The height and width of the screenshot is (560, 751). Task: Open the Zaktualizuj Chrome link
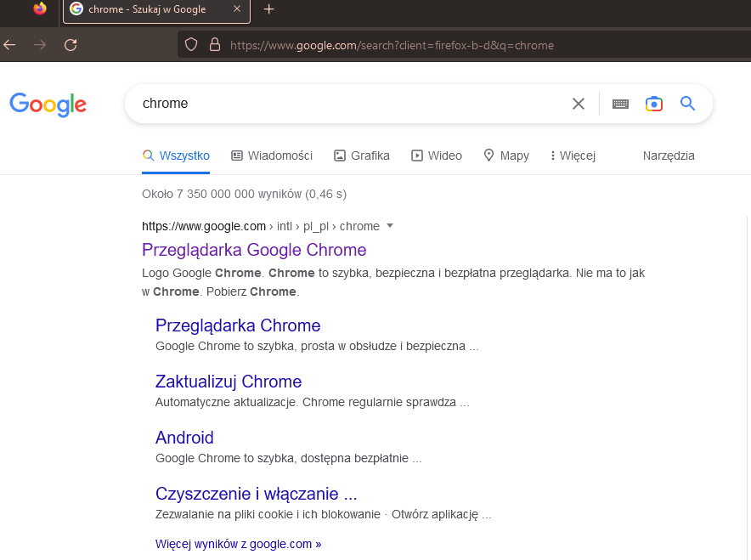point(228,381)
